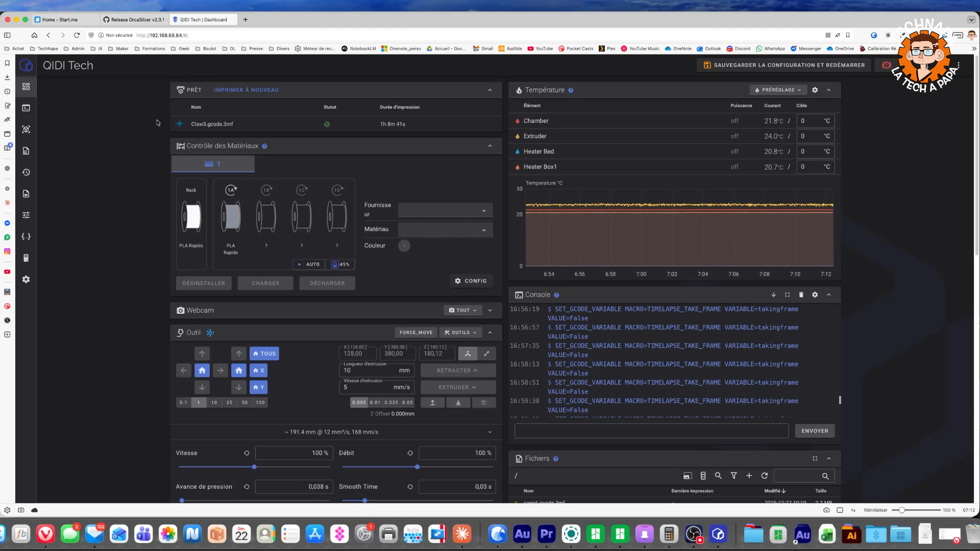Viewport: 980px width, 551px height.
Task: Click SAUVEGARDER LA CONFIGURATION ET REDÉMARRER
Action: click(x=783, y=65)
